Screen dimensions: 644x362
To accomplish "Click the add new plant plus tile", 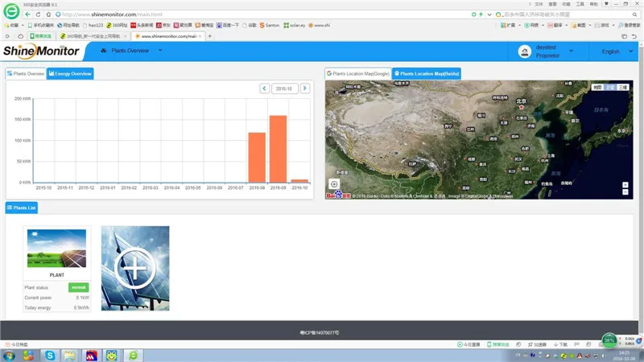I will pos(135,268).
